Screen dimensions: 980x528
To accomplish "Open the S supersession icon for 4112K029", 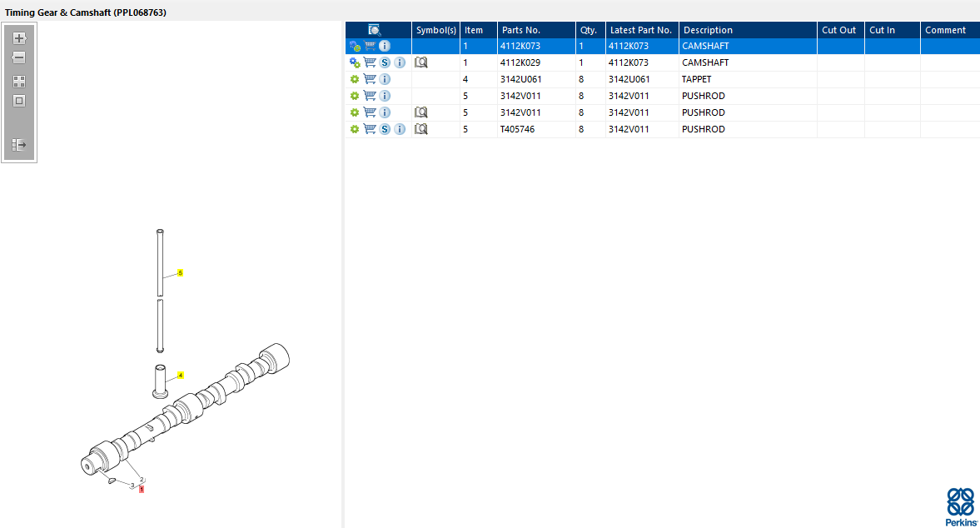I will 385,62.
